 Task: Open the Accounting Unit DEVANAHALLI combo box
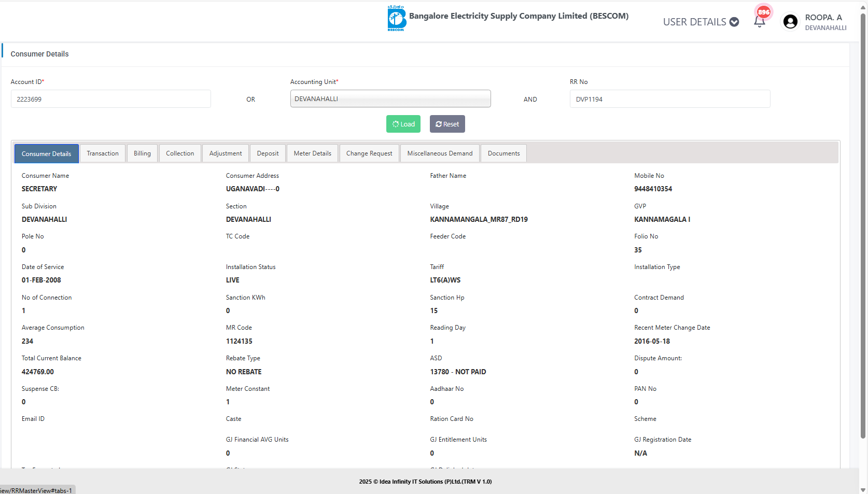tap(390, 98)
